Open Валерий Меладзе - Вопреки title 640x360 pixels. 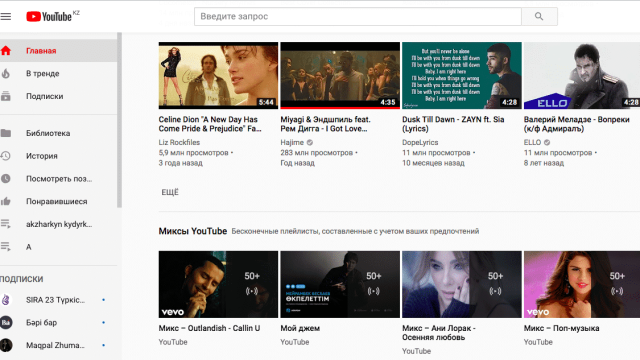(576, 124)
